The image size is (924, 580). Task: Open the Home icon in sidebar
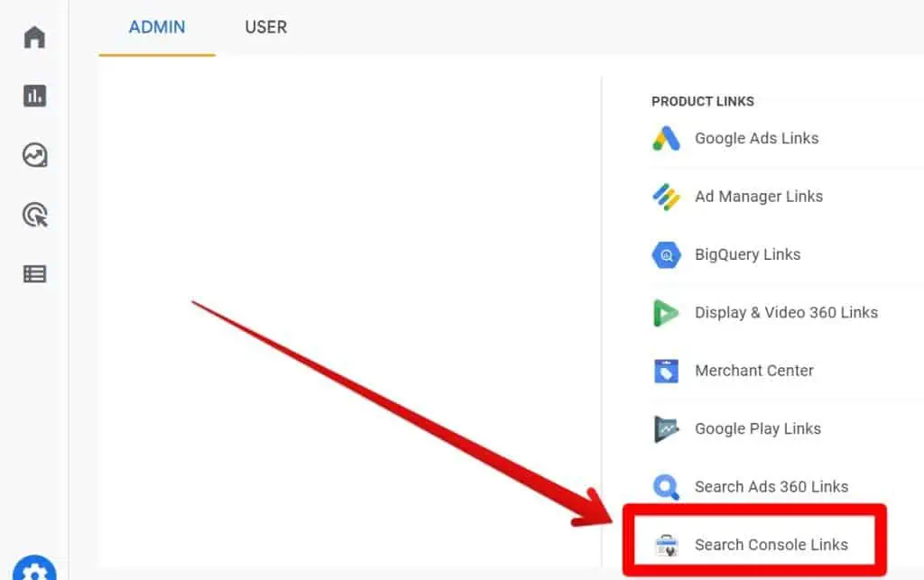tap(33, 36)
